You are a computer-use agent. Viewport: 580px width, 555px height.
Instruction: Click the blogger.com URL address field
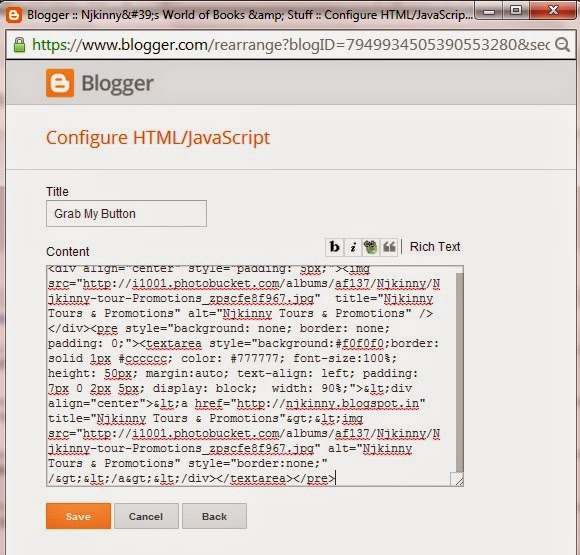[290, 45]
